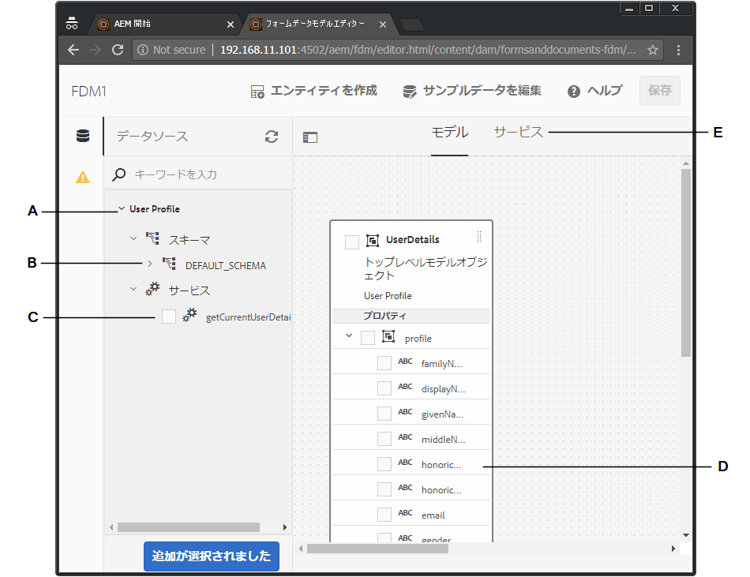
Task: Click the 保存 save button
Action: coord(660,90)
